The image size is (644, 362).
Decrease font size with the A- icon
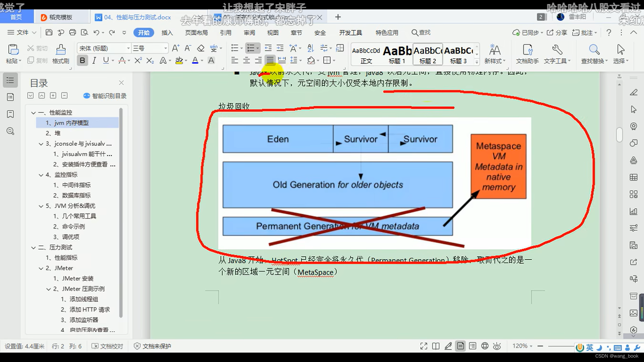click(x=188, y=48)
